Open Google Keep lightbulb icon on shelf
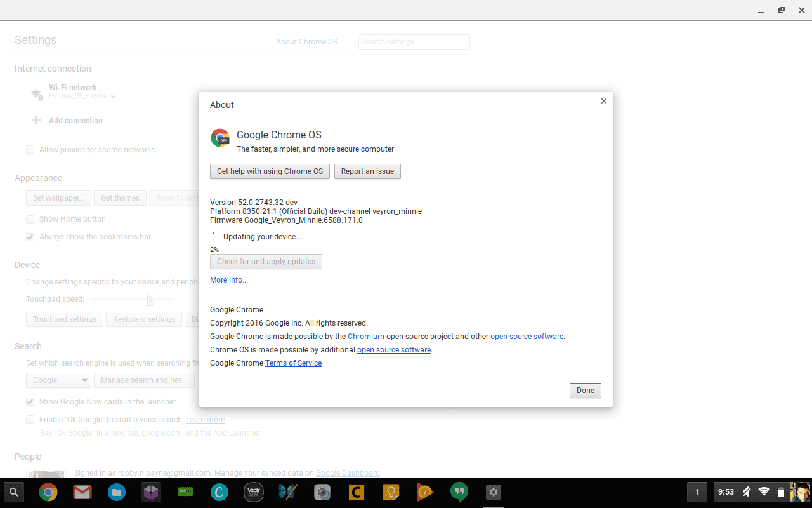Screen dimensions: 812x508 coord(391,492)
